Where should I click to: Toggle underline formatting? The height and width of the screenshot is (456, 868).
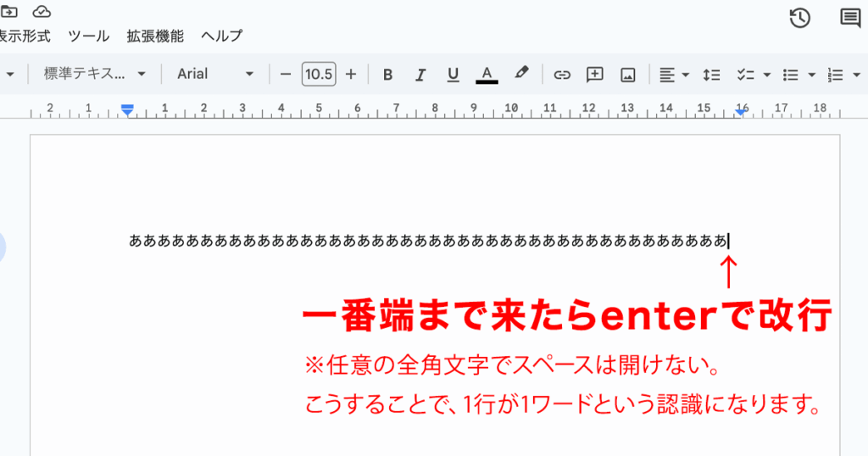pyautogui.click(x=453, y=75)
